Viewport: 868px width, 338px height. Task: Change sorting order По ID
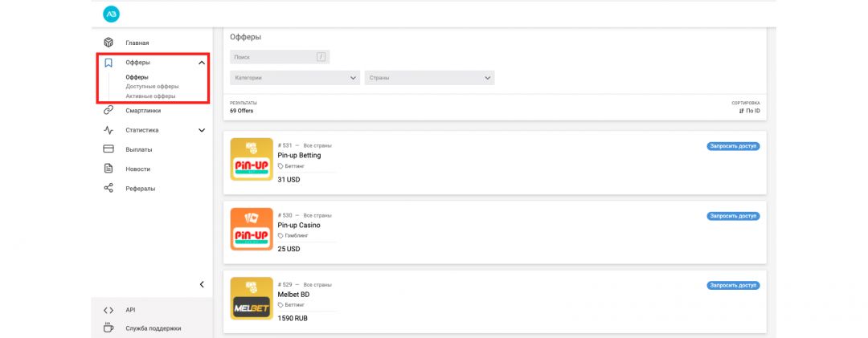click(x=749, y=111)
